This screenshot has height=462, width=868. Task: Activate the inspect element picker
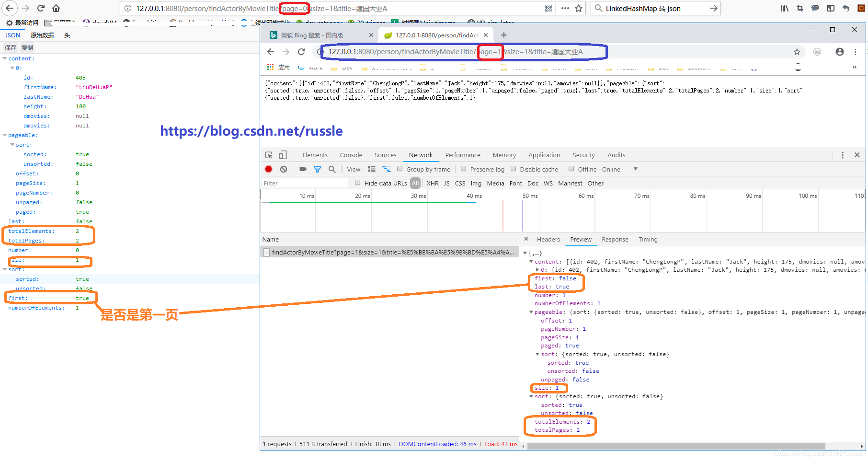pyautogui.click(x=269, y=155)
